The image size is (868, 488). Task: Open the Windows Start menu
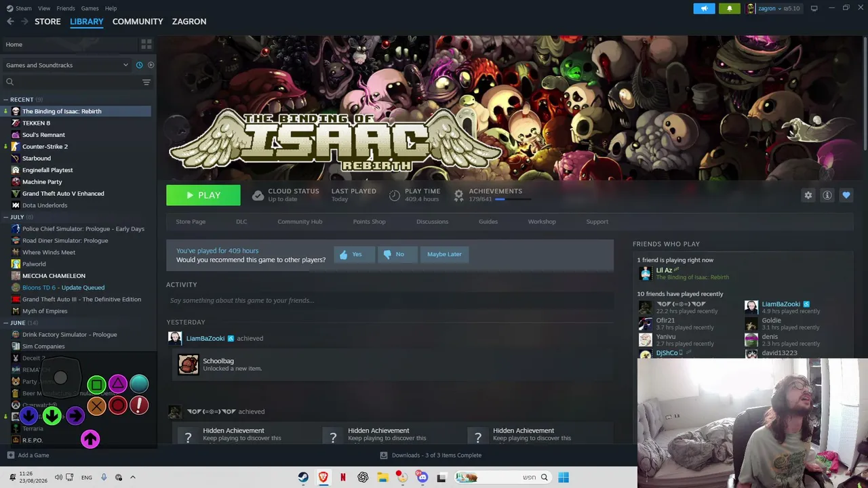pos(563,477)
